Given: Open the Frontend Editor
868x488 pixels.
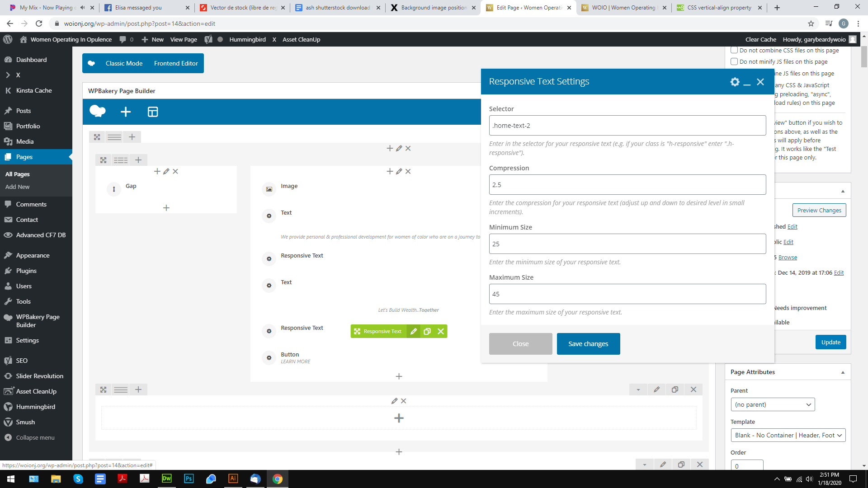Looking at the screenshot, I should [176, 63].
